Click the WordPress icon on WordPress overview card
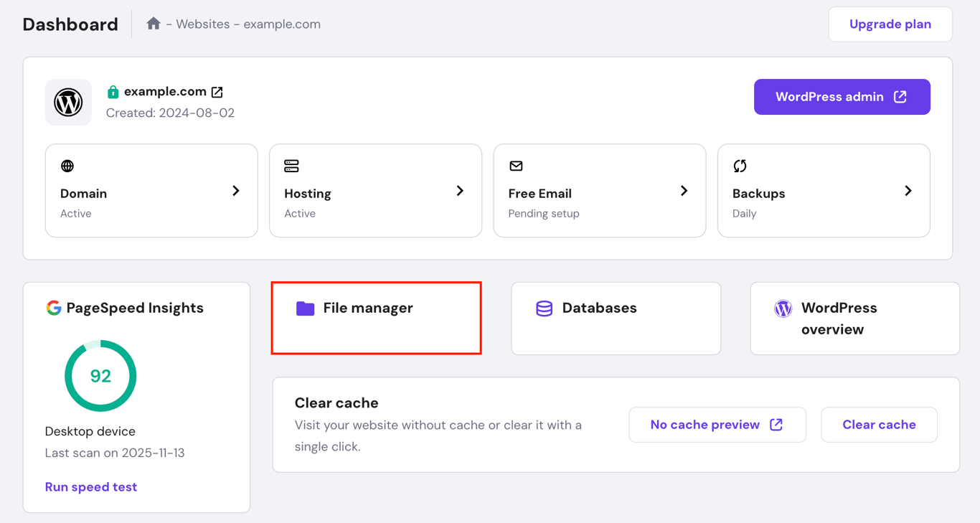Viewport: 980px width, 523px height. click(x=783, y=308)
